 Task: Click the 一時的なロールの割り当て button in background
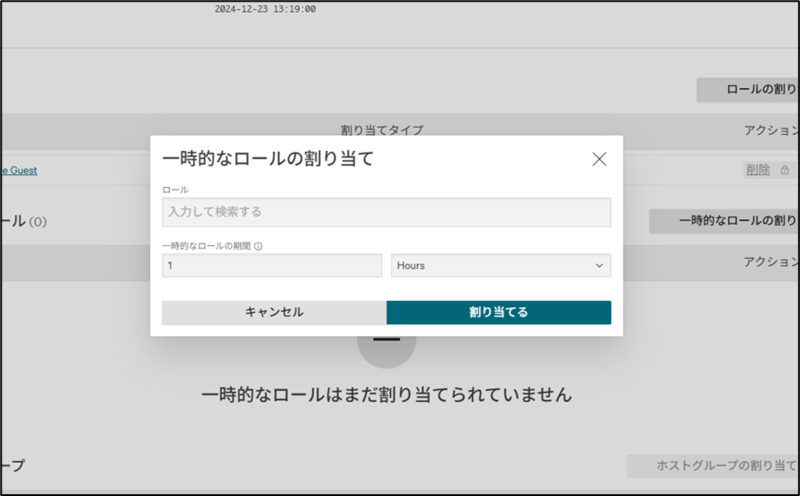724,220
